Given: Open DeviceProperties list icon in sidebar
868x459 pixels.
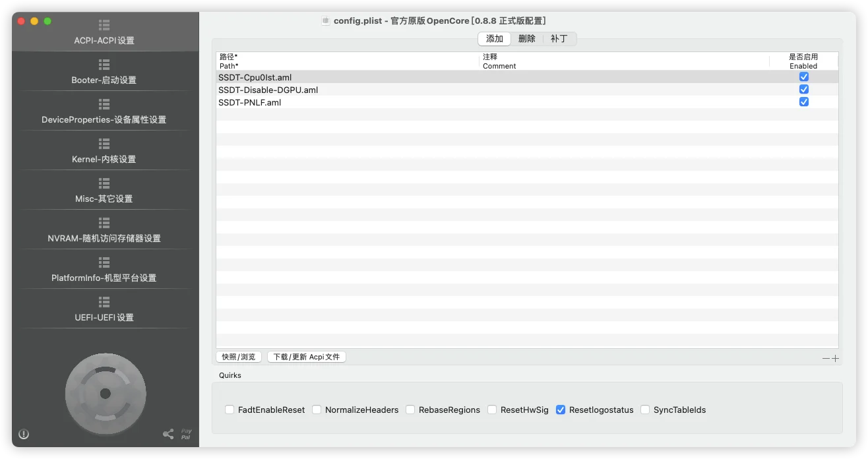Looking at the screenshot, I should (104, 104).
